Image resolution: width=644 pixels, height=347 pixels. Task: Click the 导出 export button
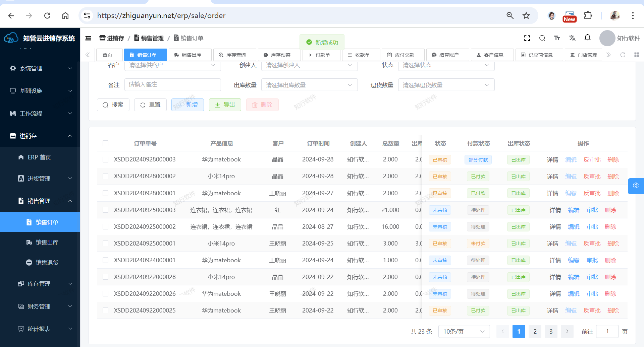pos(225,105)
